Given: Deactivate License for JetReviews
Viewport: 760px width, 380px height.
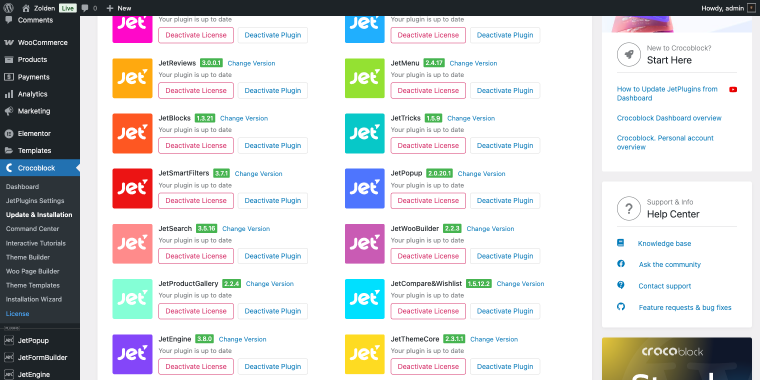Looking at the screenshot, I should click(x=196, y=90).
